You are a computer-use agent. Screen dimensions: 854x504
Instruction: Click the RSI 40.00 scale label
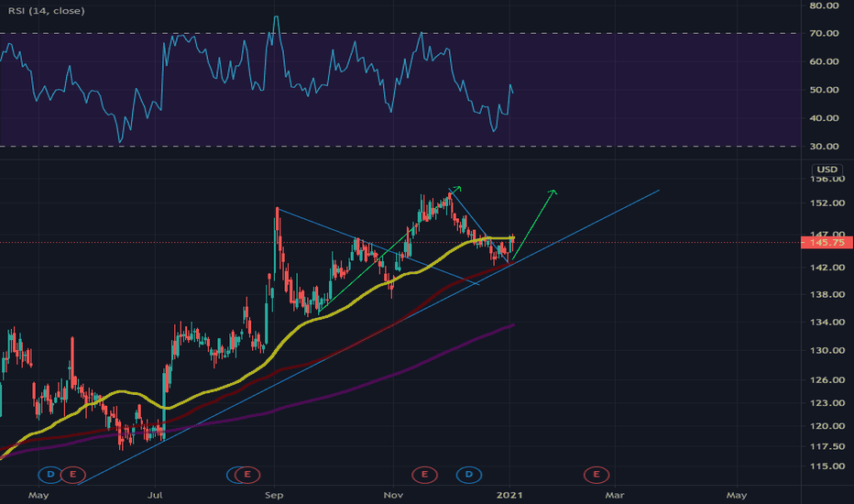coord(824,119)
